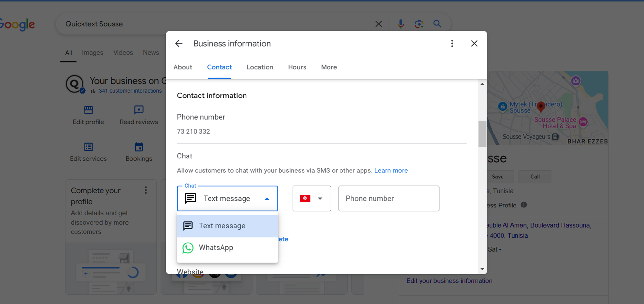Open the More tab

click(x=329, y=67)
